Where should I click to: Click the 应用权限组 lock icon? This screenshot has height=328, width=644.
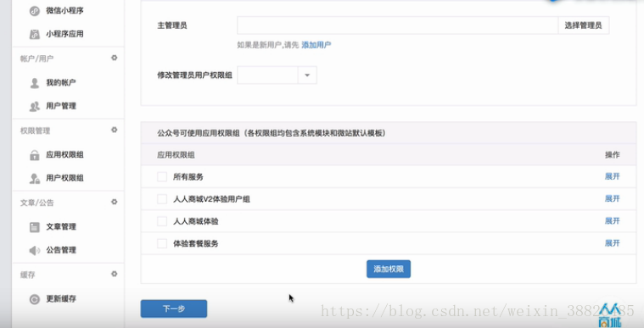coord(35,155)
